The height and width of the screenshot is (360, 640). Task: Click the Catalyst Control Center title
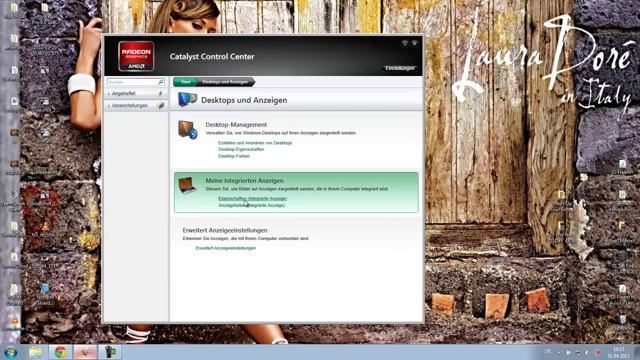pyautogui.click(x=212, y=57)
